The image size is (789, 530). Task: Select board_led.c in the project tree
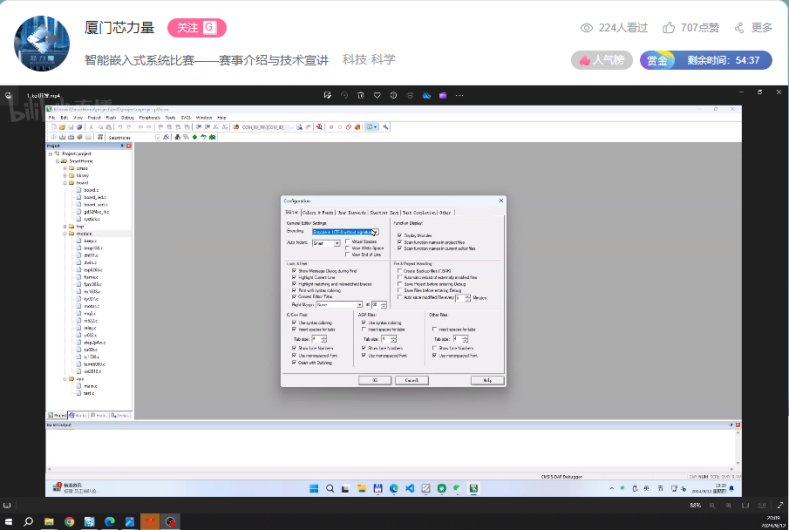tap(95, 197)
